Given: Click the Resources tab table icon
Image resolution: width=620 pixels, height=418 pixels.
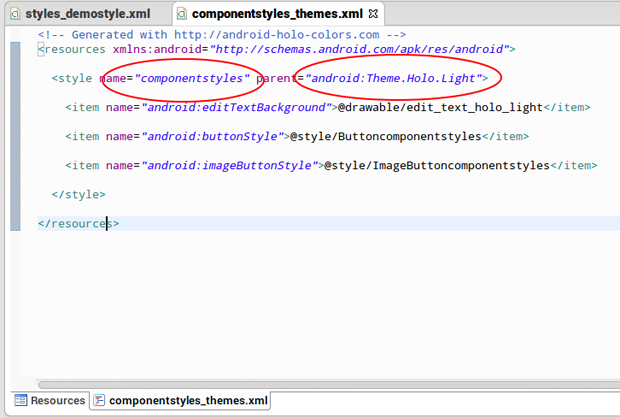Looking at the screenshot, I should [x=20, y=401].
